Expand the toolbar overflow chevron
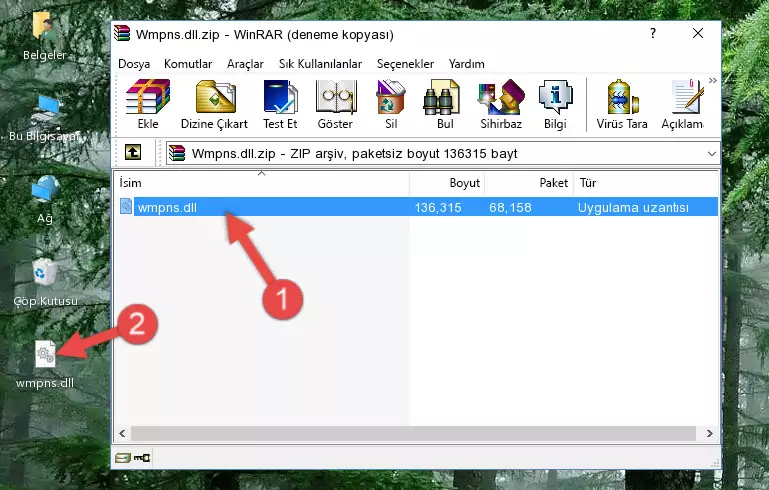769x490 pixels. (x=713, y=80)
